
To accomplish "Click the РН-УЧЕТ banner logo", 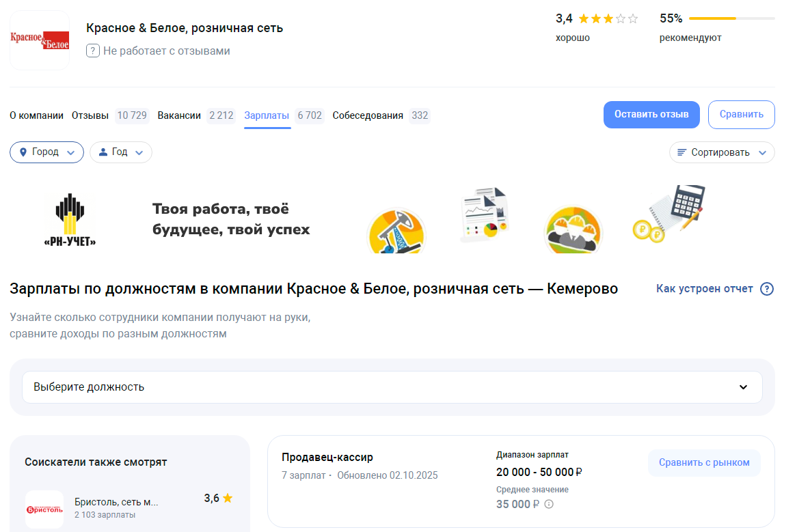I will (x=70, y=221).
